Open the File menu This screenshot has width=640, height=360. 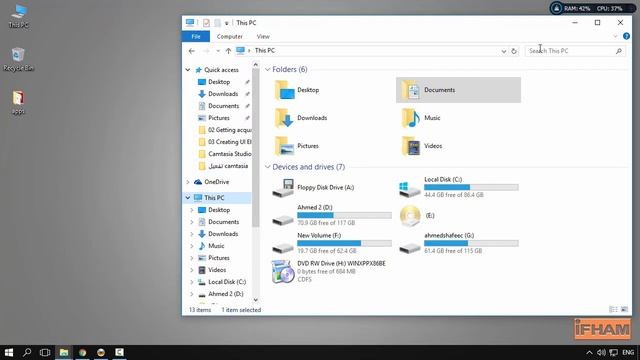[x=196, y=36]
